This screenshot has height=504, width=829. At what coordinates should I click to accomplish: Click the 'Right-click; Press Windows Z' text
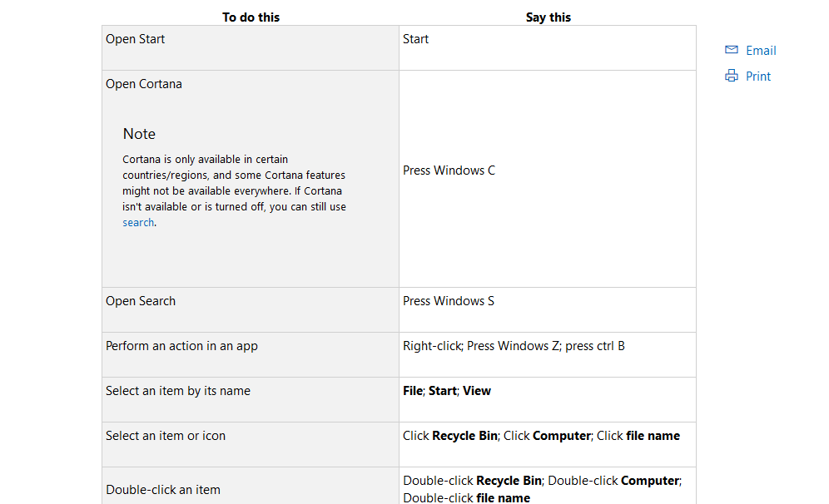[x=480, y=346]
